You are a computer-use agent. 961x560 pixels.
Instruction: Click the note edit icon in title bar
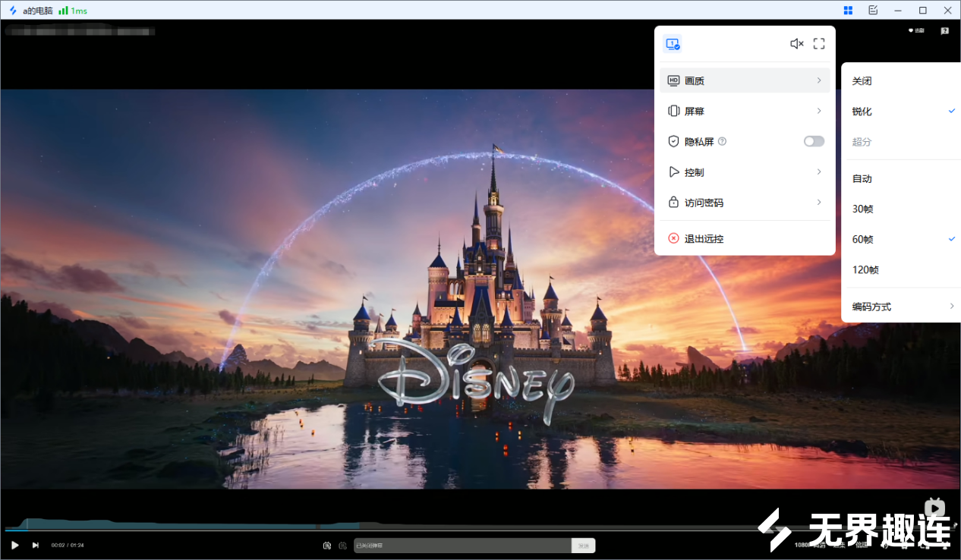pyautogui.click(x=873, y=10)
